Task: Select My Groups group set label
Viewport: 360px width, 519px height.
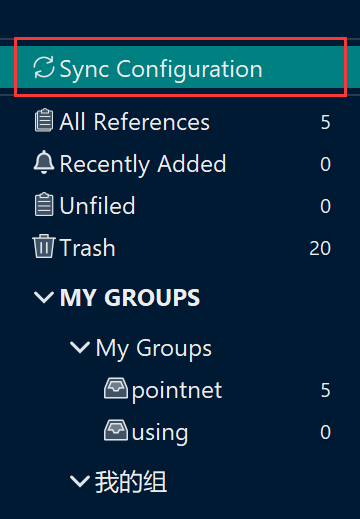Action: [154, 349]
